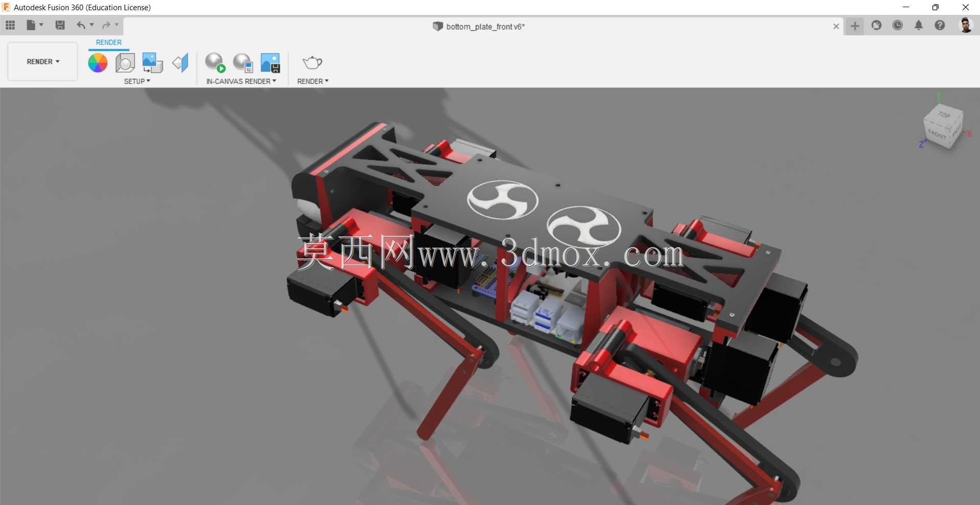The height and width of the screenshot is (505, 980).
Task: Open the Extensions globe icon
Action: 876,25
